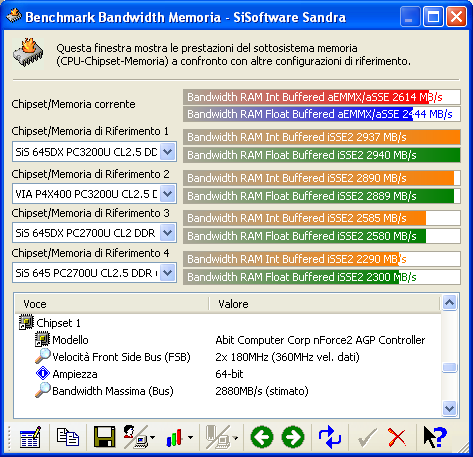Click the Voce column header
473x457 pixels.
point(112,304)
